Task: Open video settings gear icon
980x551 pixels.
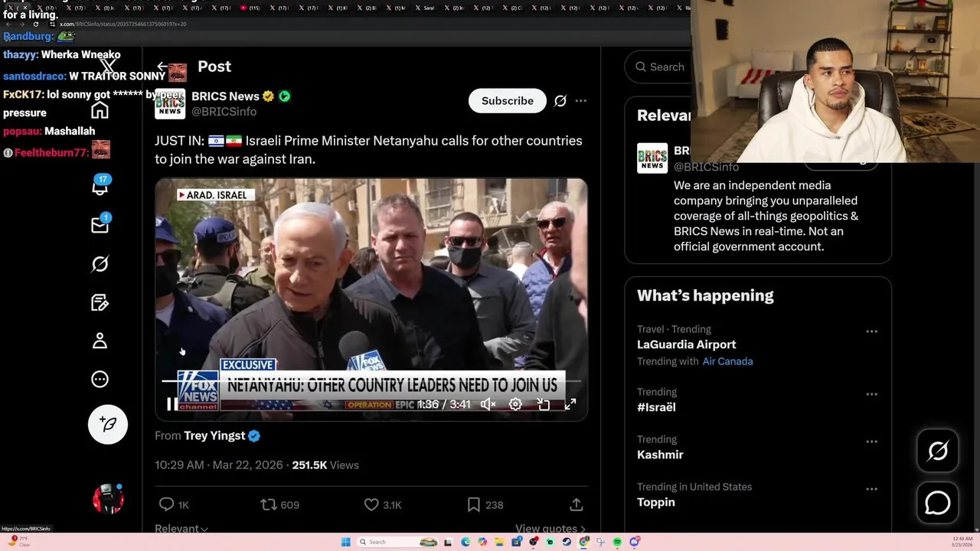Action: 515,404
